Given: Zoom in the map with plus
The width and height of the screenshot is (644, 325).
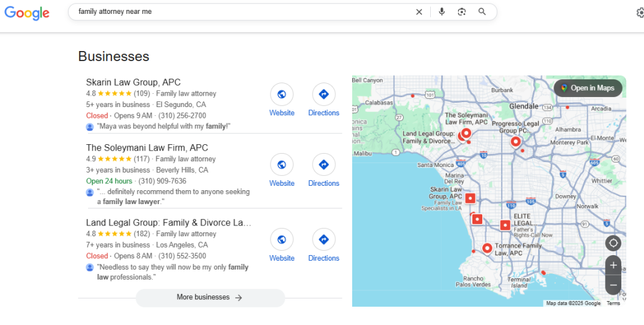Looking at the screenshot, I should point(613,265).
